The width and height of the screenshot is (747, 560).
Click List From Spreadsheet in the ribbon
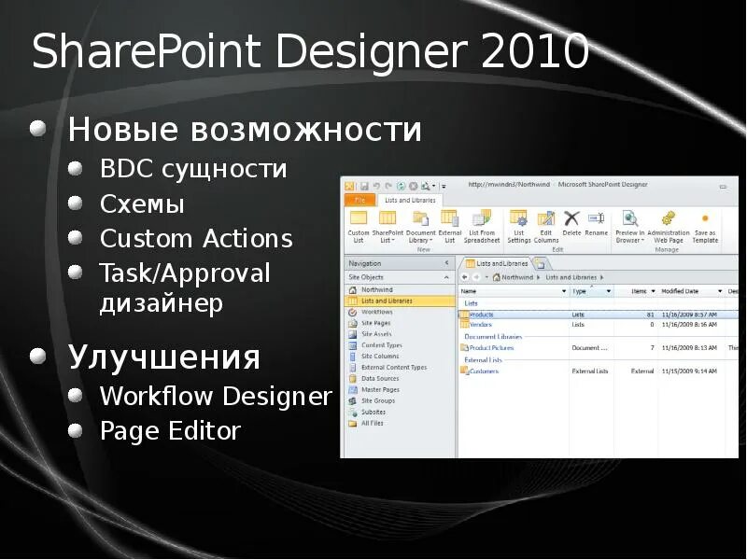click(482, 227)
